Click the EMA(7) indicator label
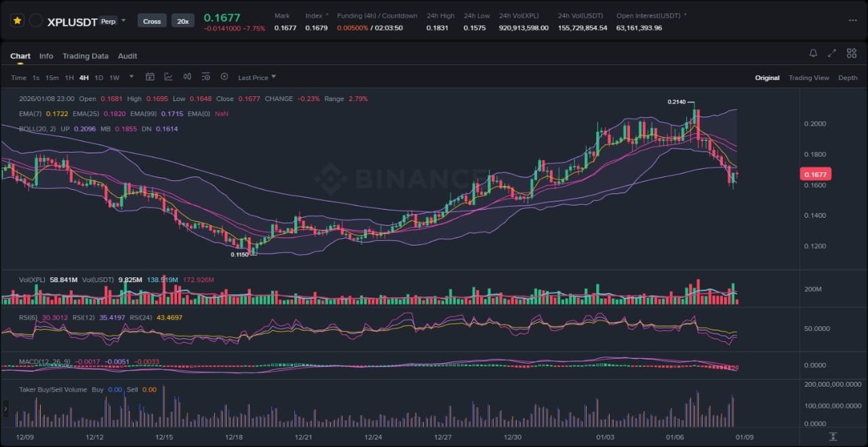The height and width of the screenshot is (447, 868). coord(30,114)
